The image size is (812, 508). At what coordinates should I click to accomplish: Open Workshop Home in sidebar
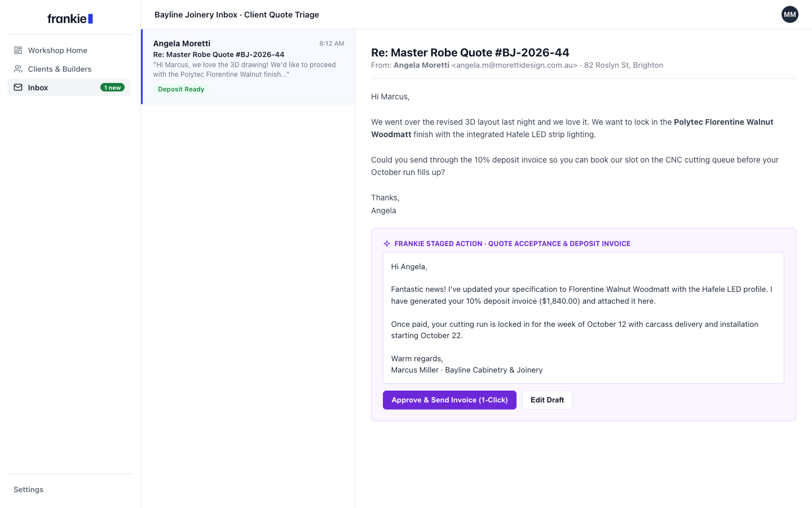(x=69, y=50)
